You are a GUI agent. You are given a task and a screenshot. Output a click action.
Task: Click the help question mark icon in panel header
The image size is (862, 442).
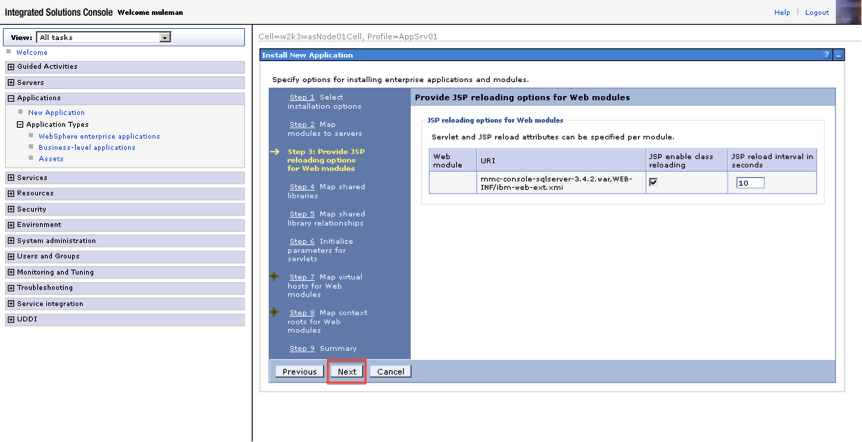point(826,55)
